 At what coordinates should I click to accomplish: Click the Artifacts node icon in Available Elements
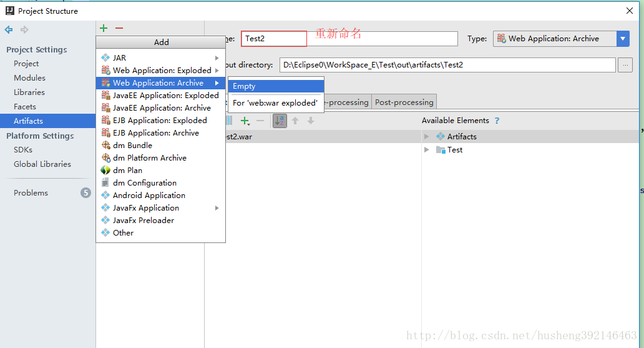click(441, 136)
